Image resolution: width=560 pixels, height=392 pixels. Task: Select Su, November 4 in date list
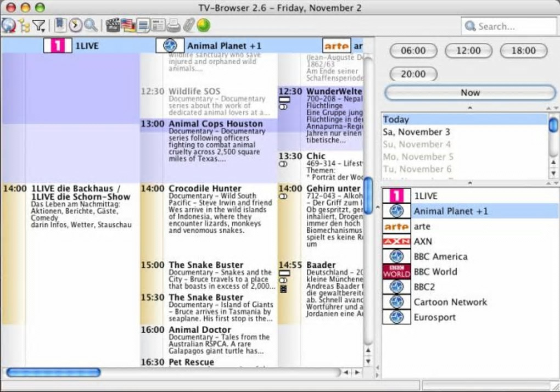click(x=464, y=144)
